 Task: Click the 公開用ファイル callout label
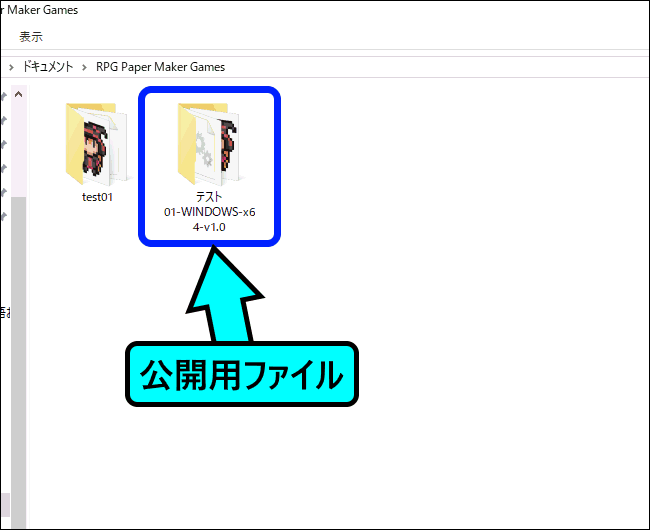241,376
